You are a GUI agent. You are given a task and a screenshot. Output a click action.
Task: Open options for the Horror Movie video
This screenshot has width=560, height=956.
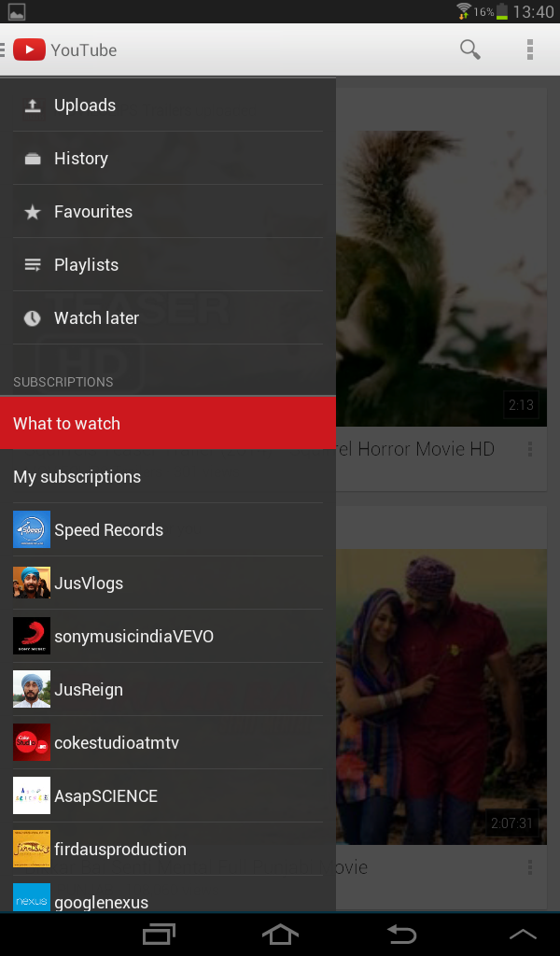tap(530, 450)
